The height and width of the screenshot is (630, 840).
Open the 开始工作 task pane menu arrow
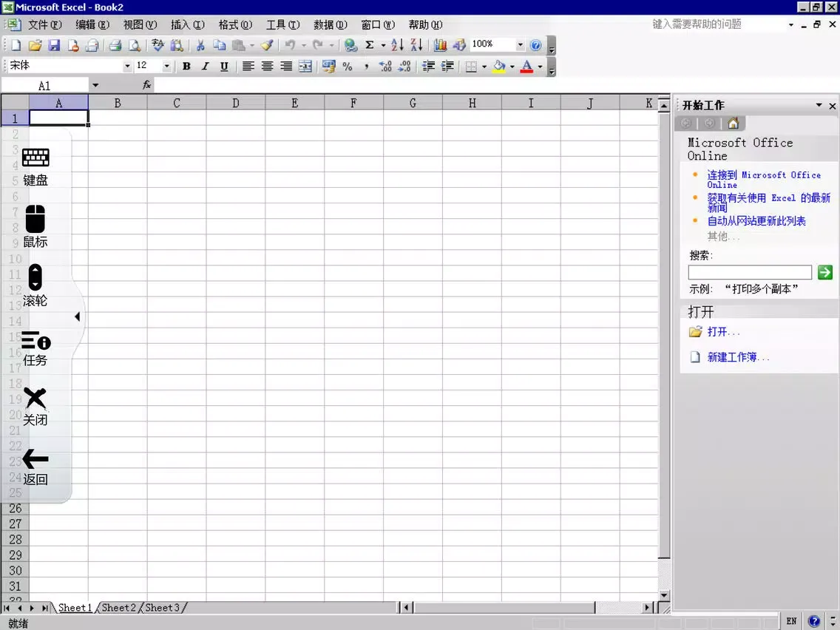pyautogui.click(x=819, y=105)
